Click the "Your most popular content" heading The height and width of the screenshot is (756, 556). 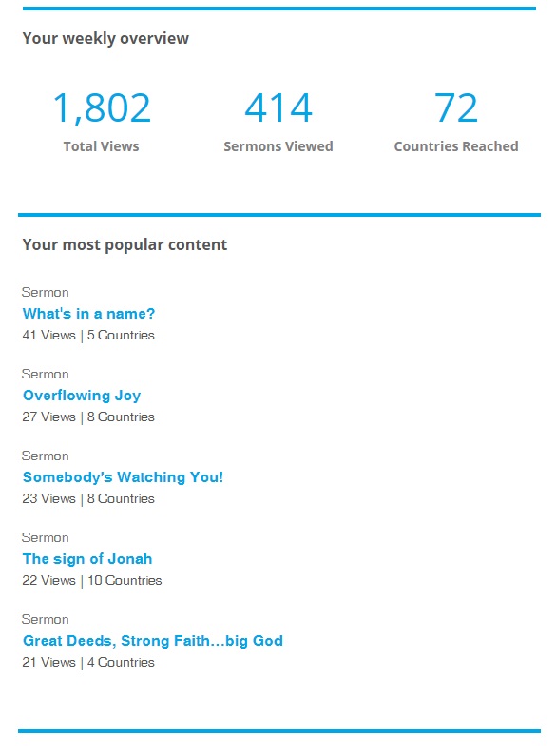click(x=125, y=245)
